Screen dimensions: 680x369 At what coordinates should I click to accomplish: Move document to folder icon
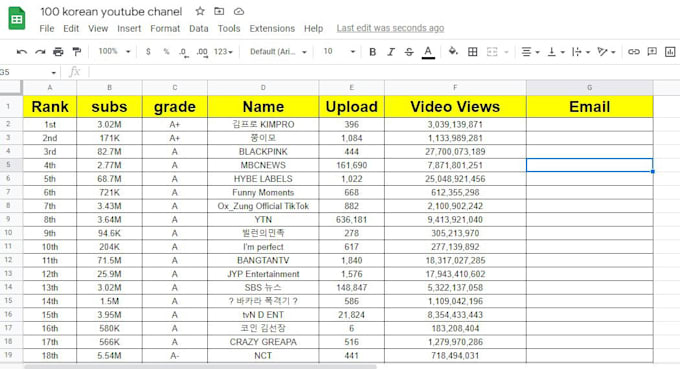(x=219, y=11)
